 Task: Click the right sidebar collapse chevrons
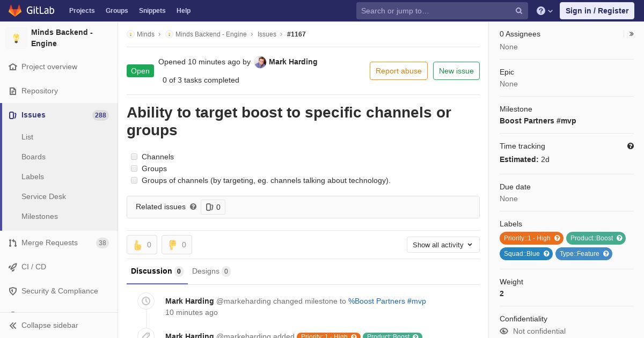(x=632, y=34)
